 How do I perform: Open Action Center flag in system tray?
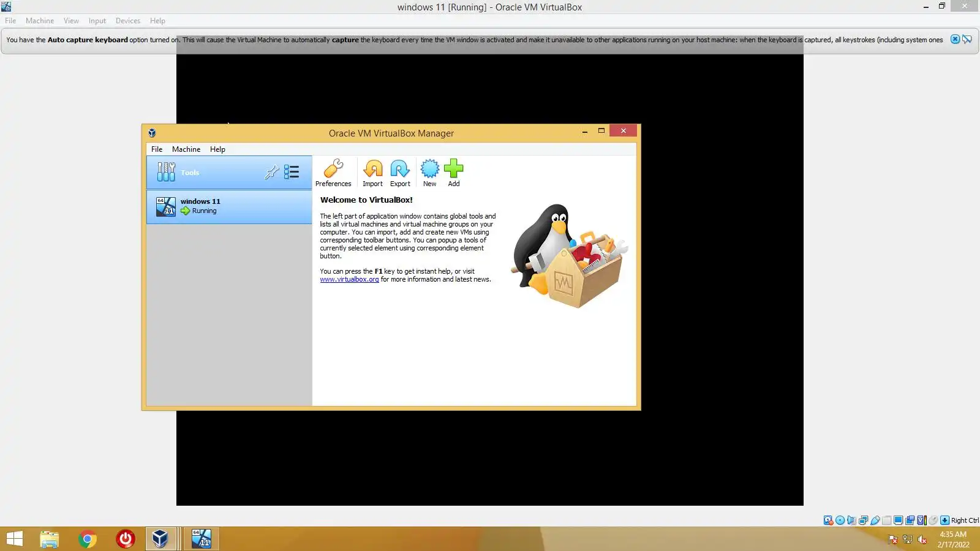click(893, 539)
